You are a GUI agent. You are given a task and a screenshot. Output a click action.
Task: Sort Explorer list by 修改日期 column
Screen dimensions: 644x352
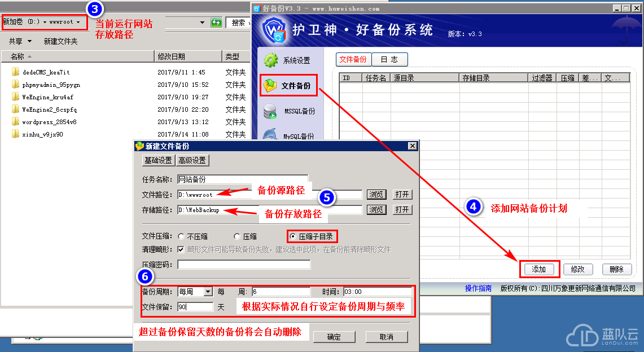point(188,56)
